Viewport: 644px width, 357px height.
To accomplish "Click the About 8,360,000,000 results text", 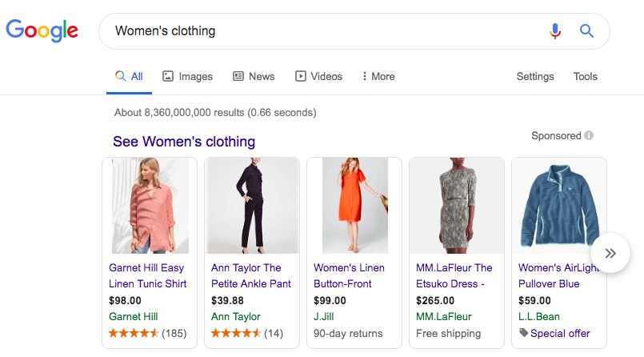I will pos(215,113).
